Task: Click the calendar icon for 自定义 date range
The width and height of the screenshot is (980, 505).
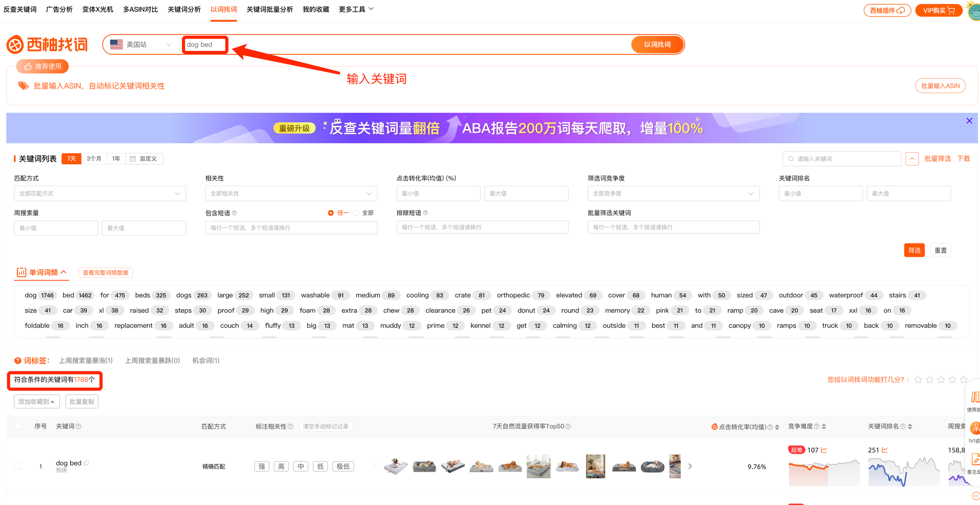Action: pyautogui.click(x=133, y=159)
